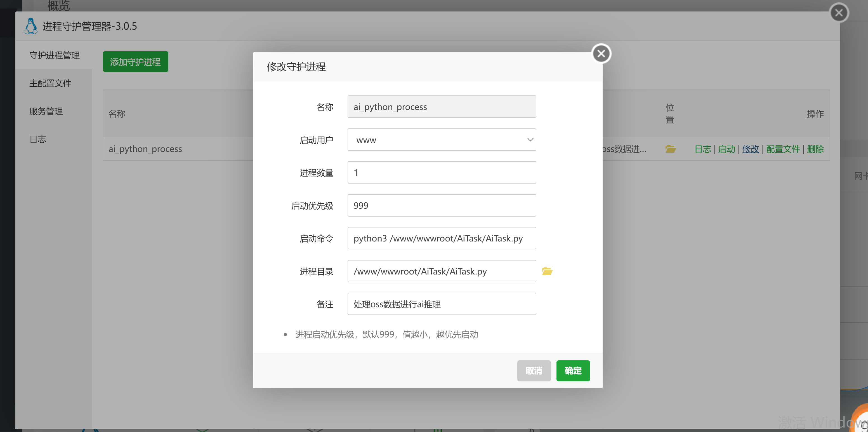This screenshot has height=432, width=868.
Task: Click 添加守护进程 green button
Action: 135,62
